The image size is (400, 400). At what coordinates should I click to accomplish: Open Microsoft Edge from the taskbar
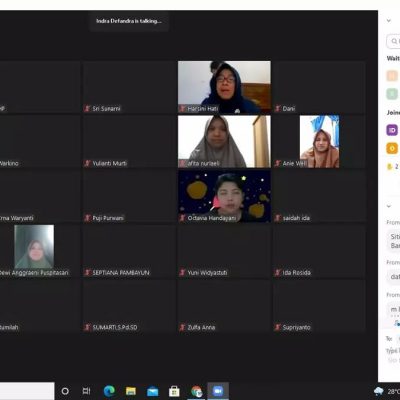tap(109, 391)
